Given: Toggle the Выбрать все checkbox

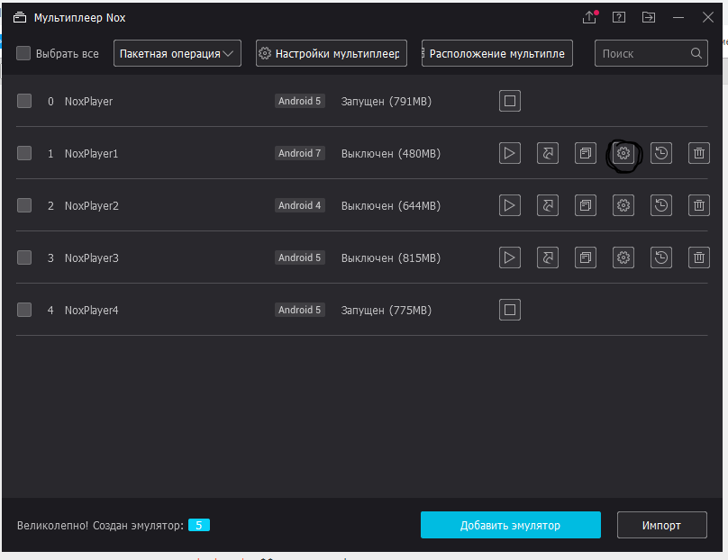Looking at the screenshot, I should pyautogui.click(x=23, y=53).
